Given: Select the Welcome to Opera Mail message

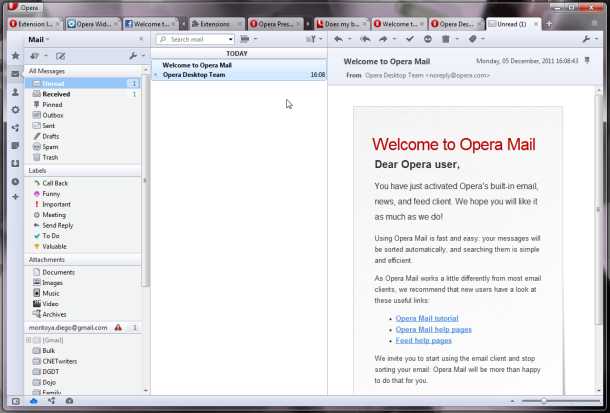Looking at the screenshot, I should tap(239, 70).
